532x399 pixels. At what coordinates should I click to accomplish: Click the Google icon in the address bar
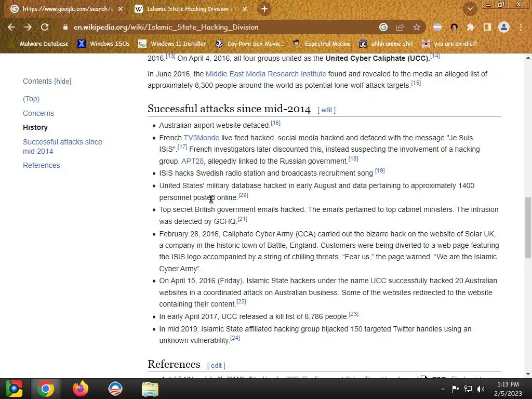coord(383,27)
